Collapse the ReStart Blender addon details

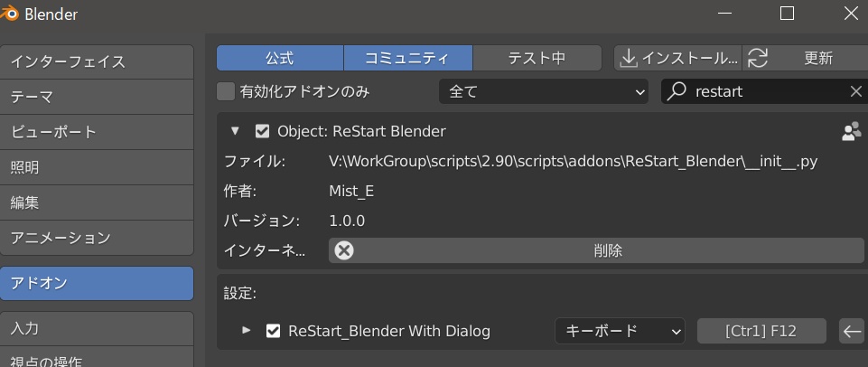235,131
